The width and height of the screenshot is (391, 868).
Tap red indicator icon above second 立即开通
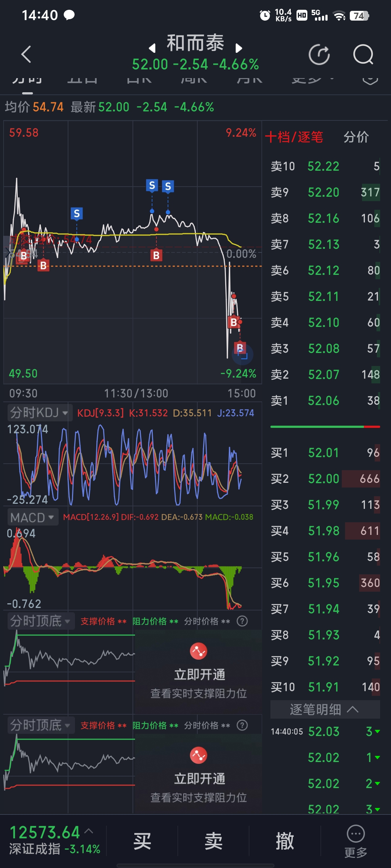coord(198,755)
